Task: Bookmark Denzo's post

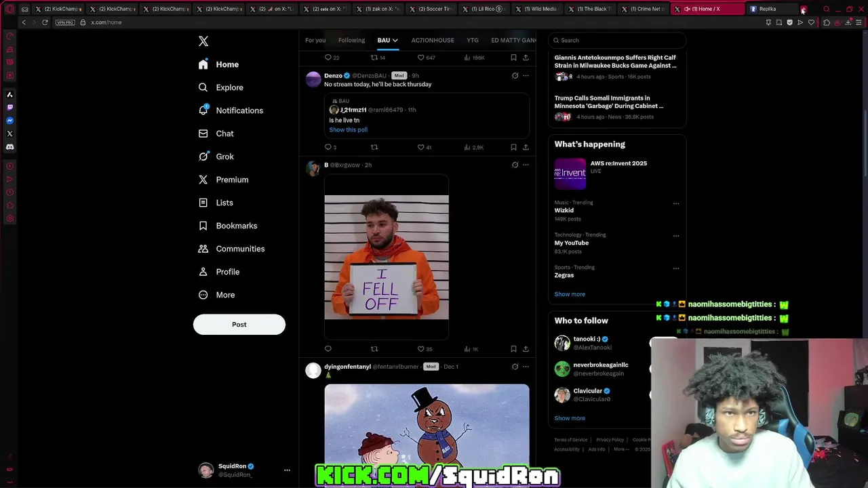Action: tap(513, 147)
